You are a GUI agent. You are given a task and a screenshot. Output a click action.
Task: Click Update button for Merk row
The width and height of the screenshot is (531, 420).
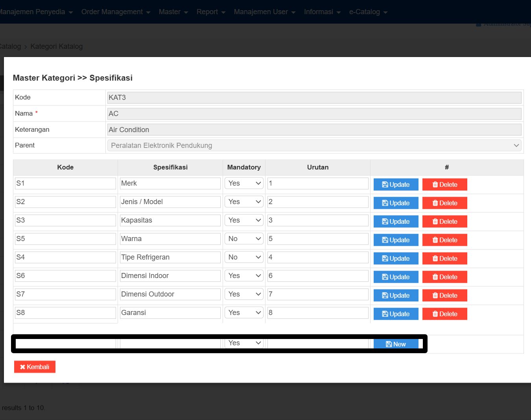(x=396, y=184)
